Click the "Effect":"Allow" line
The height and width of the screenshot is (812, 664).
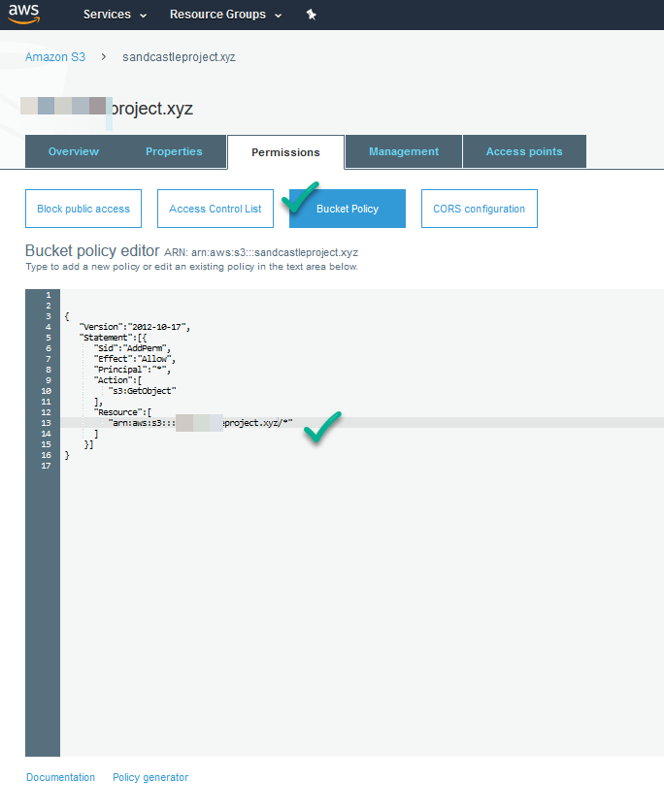135,359
